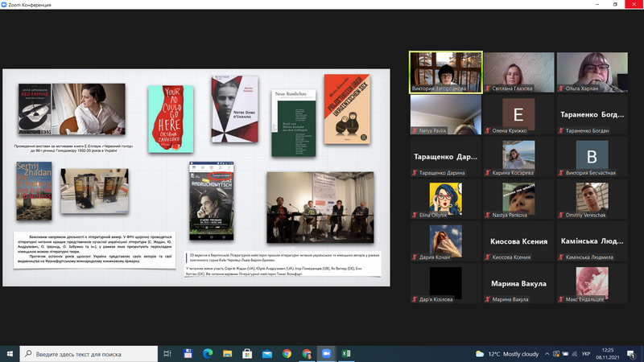Click orange Ukrainischen Sex book cover

click(347, 109)
